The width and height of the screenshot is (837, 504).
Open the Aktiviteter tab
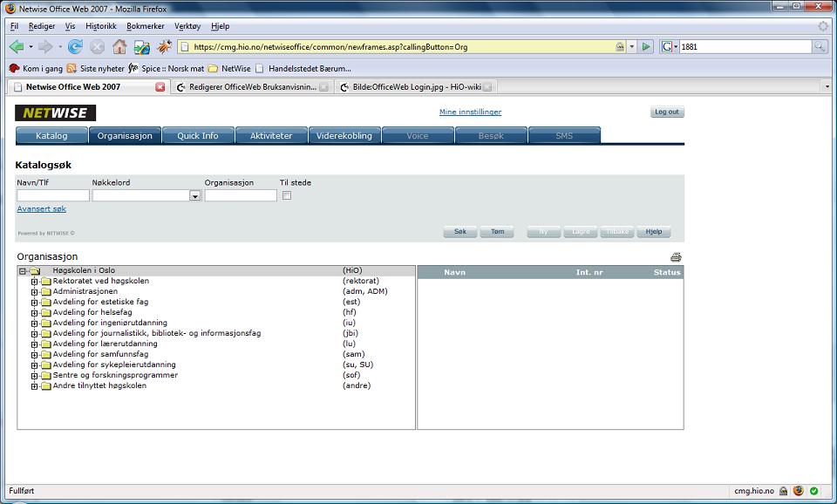(x=271, y=136)
